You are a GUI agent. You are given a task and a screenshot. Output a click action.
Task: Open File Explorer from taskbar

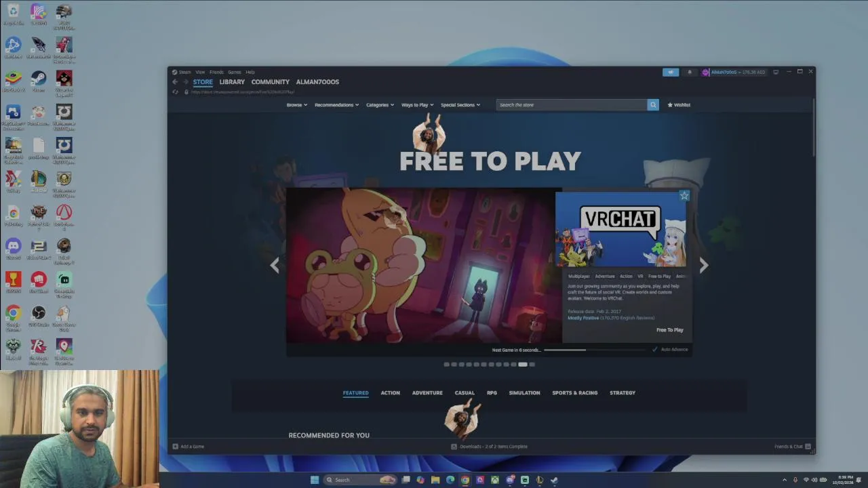coord(435,480)
